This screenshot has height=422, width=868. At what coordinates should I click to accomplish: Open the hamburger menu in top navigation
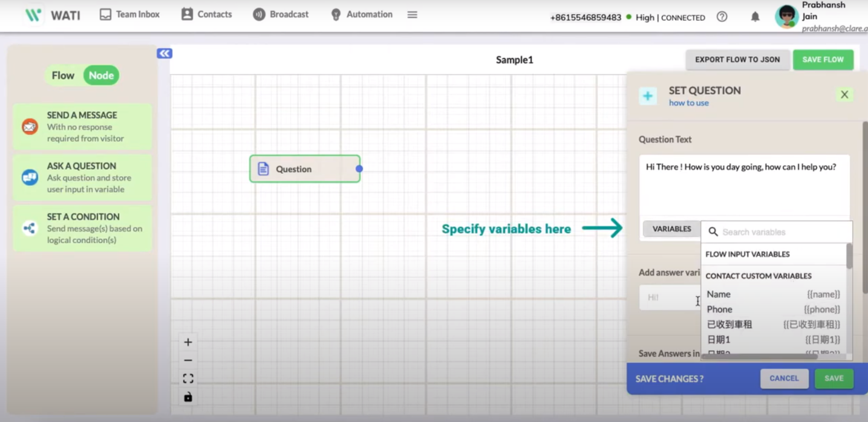point(412,15)
